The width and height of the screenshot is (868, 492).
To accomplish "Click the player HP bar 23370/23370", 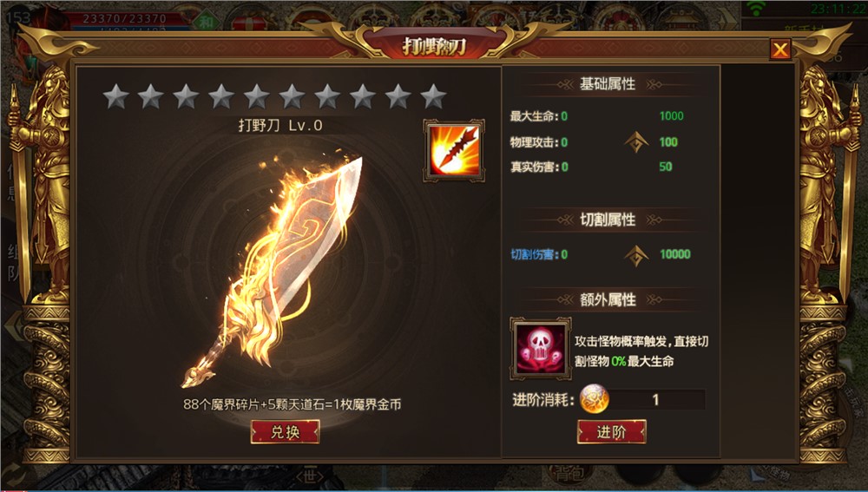I will (124, 18).
